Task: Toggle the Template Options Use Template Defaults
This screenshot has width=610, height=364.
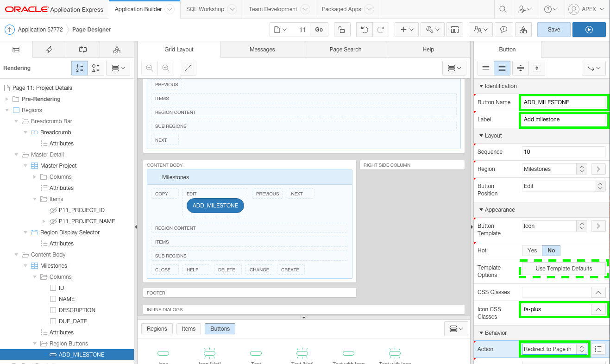Action: pyautogui.click(x=563, y=268)
